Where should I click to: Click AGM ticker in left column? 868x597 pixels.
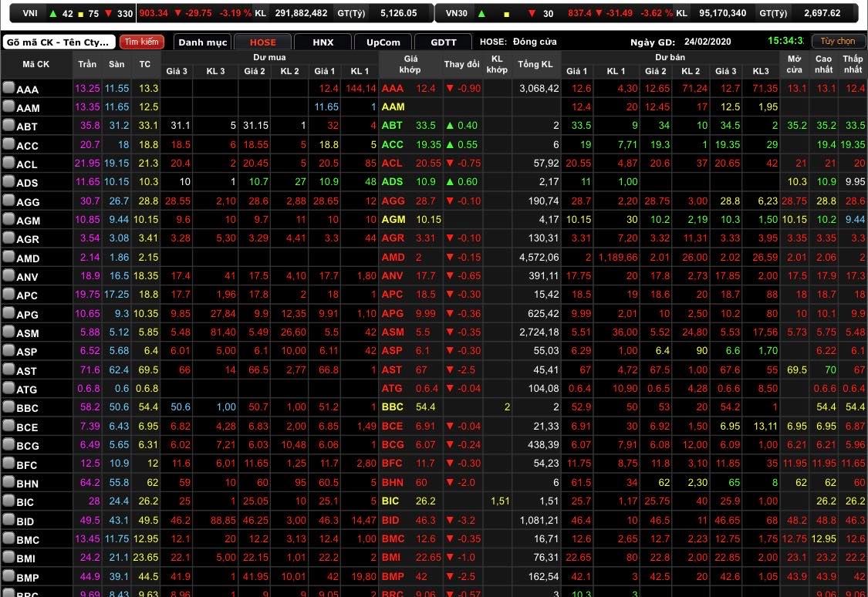pos(29,221)
